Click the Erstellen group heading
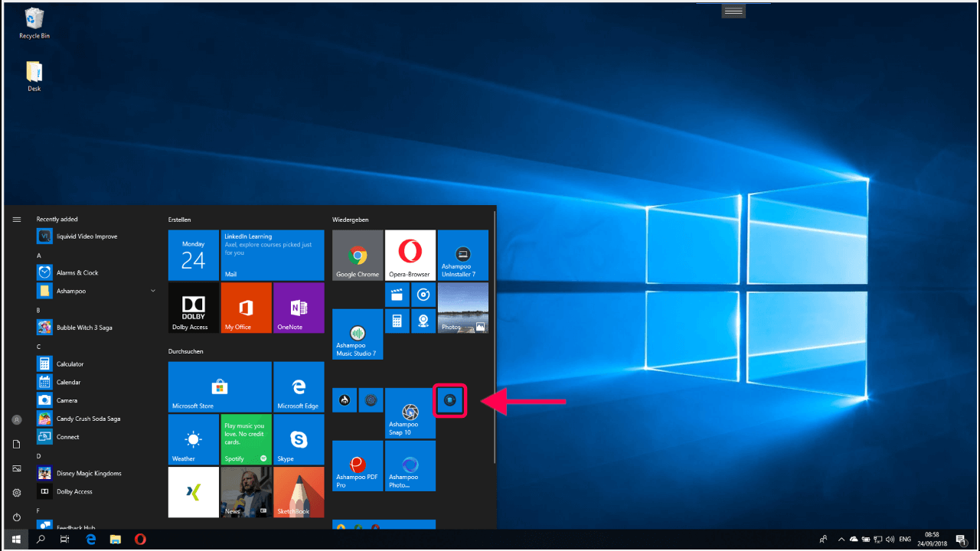 point(179,220)
